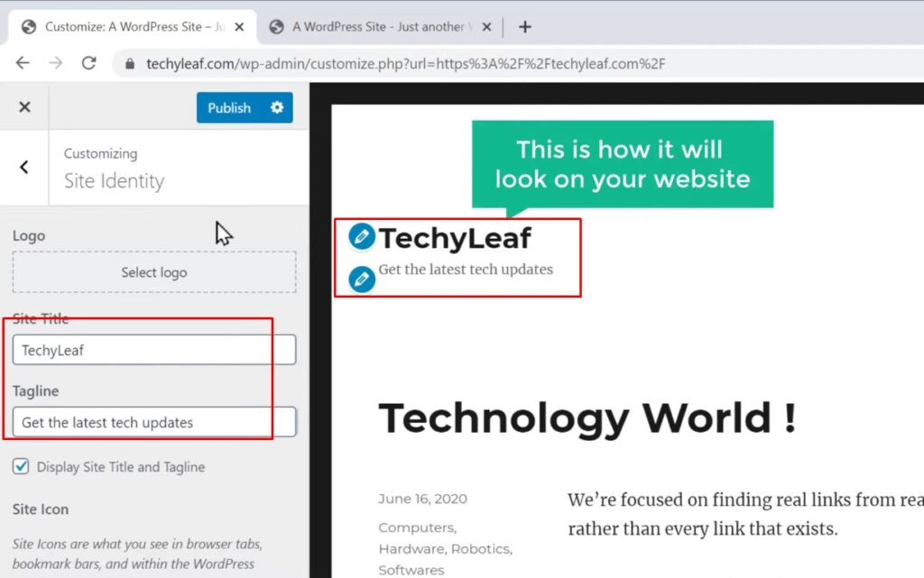Go back using the left chevron arrow
This screenshot has height=578, width=924.
point(24,167)
